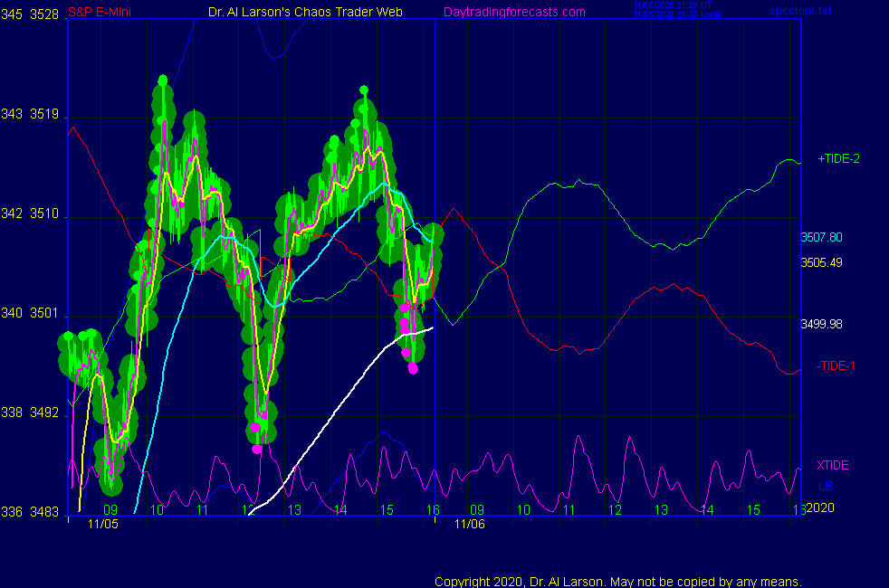Click the copyright notice text
The width and height of the screenshot is (889, 588).
tap(618, 581)
